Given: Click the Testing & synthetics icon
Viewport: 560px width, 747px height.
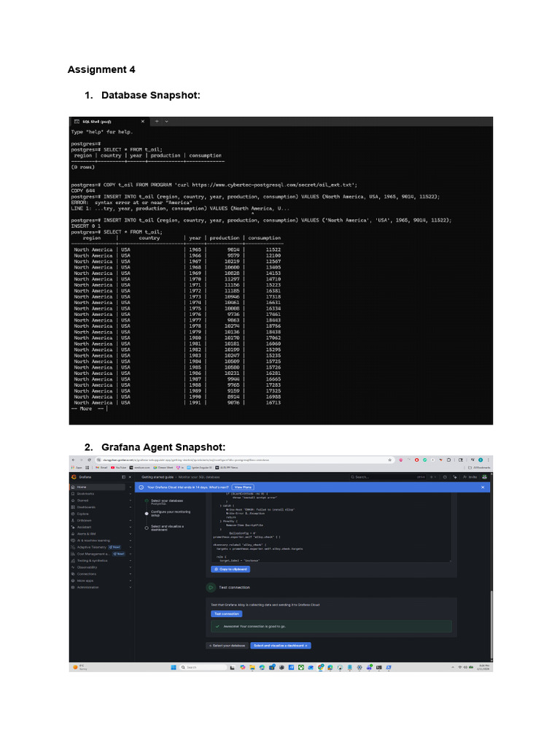Looking at the screenshot, I should pyautogui.click(x=73, y=561).
